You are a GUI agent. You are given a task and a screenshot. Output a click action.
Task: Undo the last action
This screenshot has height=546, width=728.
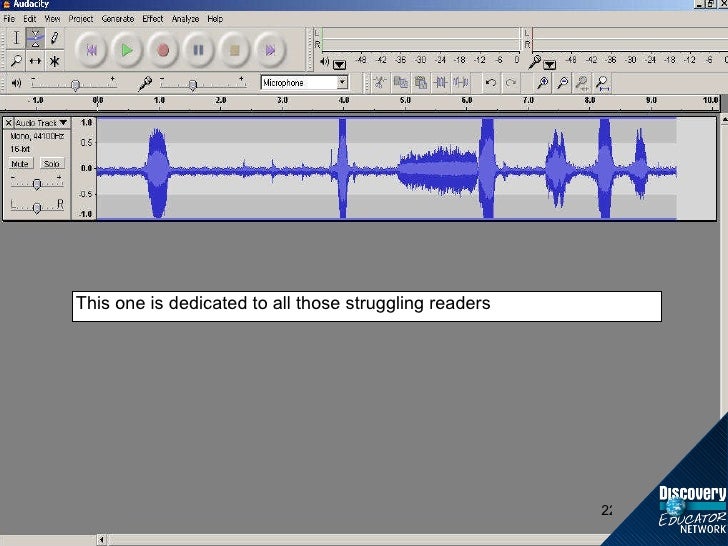[490, 83]
